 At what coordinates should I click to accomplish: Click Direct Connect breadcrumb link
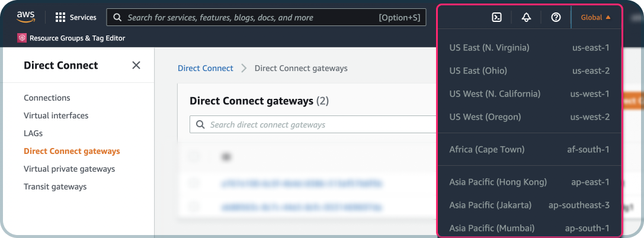pos(206,68)
